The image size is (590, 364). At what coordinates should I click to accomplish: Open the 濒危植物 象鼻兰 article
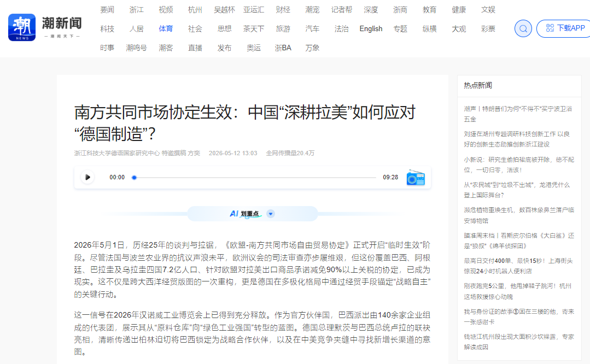pos(519,215)
